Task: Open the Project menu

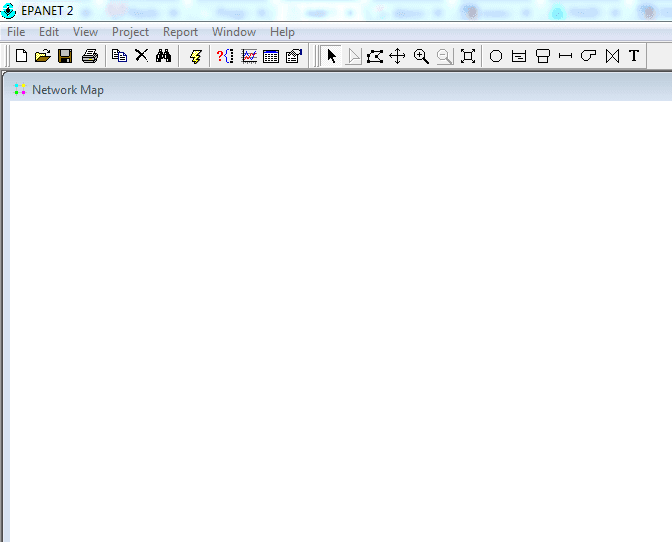Action: [130, 32]
